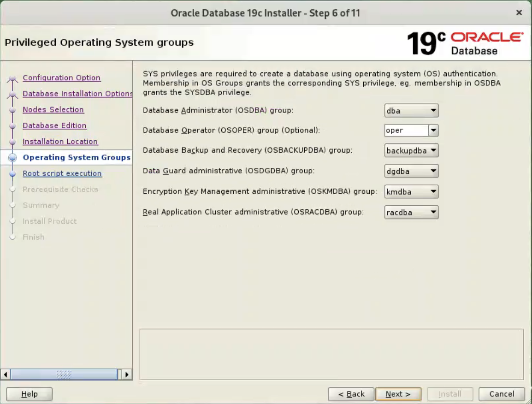Click the Database Backup and Recovery (OSBACKUPDBA) label
This screenshot has width=532, height=404.
point(248,150)
